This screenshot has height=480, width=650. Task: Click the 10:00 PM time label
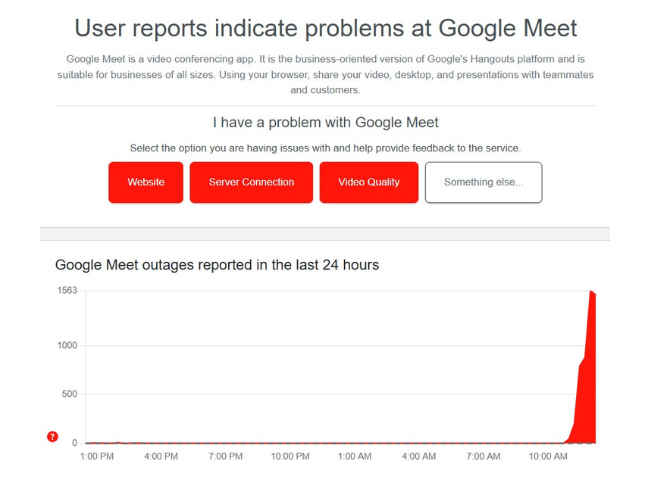click(x=290, y=457)
